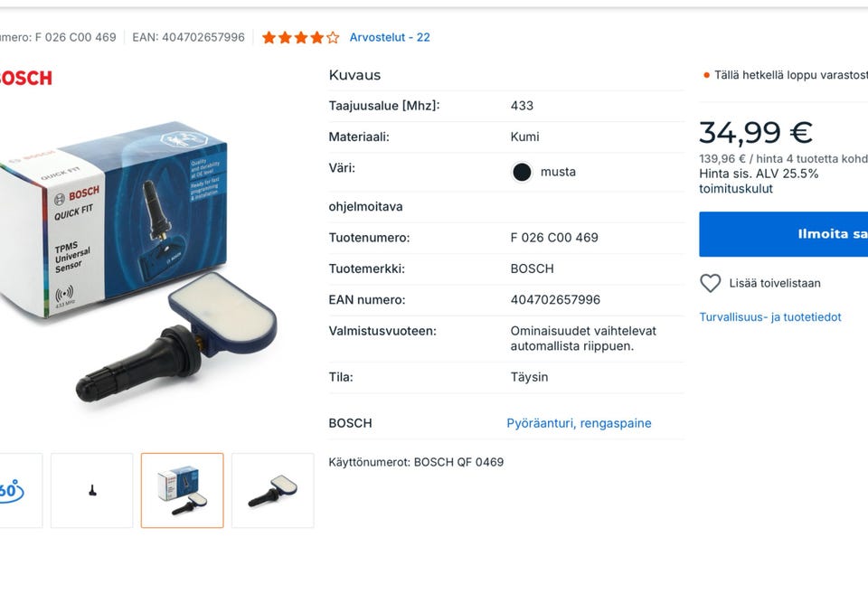868x603 pixels.
Task: Click the Kuvaus section heading
Action: coord(354,75)
